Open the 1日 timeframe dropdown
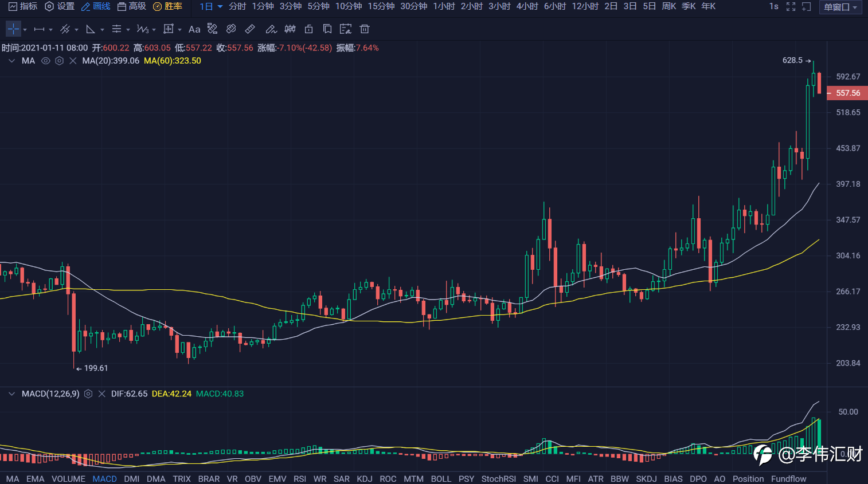 (x=211, y=6)
